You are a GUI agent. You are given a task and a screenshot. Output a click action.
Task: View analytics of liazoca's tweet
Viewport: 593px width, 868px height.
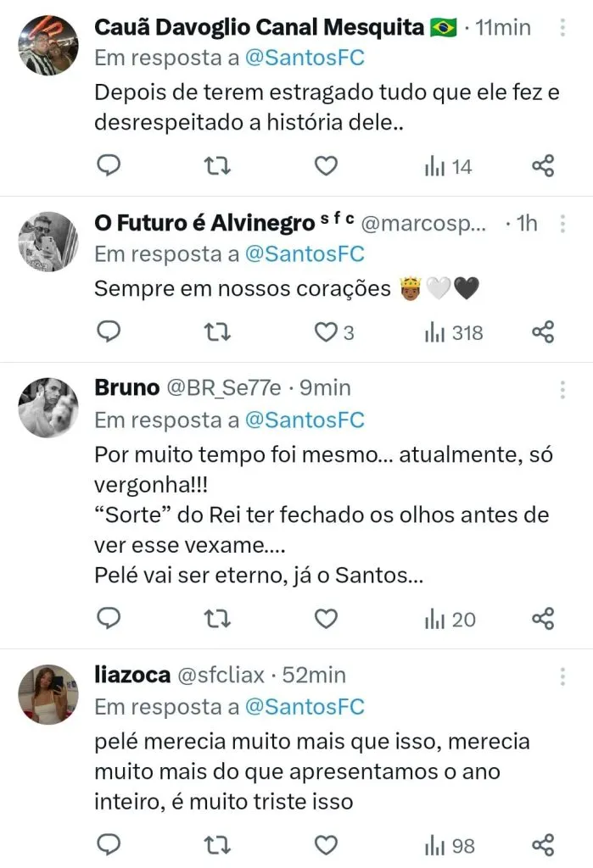[x=450, y=845]
